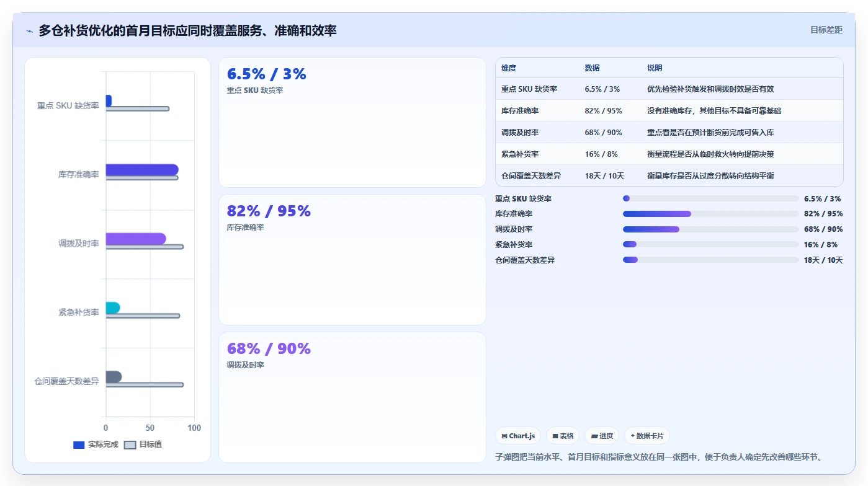Click the 紧急补货率 cyan bar in chart
The height and width of the screenshot is (486, 868).
113,307
